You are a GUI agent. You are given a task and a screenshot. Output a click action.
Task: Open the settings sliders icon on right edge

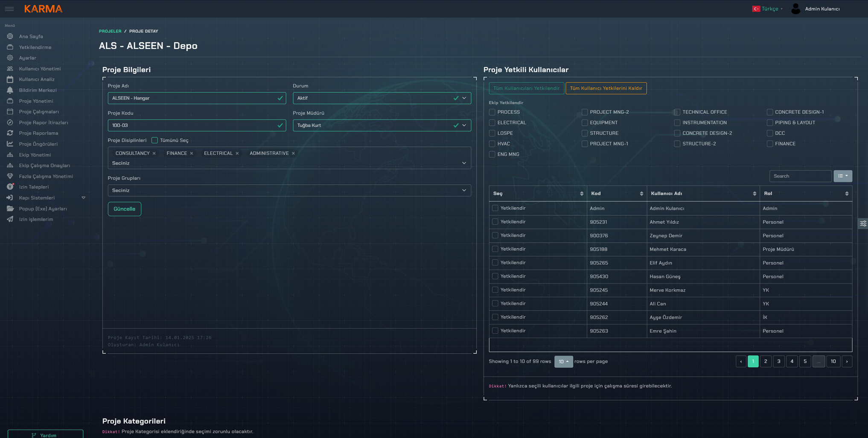pos(863,223)
